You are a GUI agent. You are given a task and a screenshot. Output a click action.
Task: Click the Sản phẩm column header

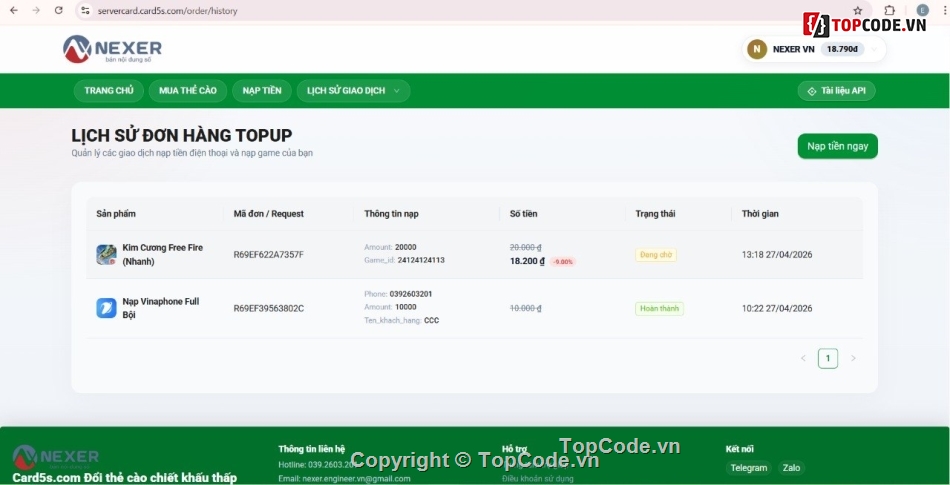coord(116,214)
